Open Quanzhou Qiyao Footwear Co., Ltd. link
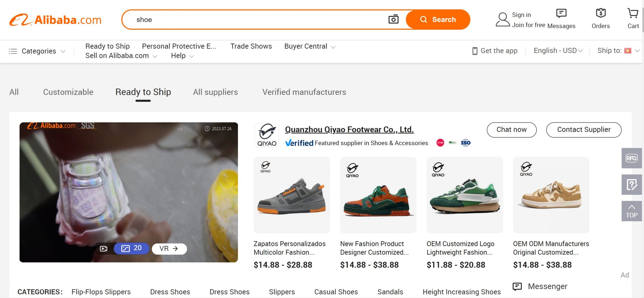This screenshot has width=644, height=298. (349, 130)
